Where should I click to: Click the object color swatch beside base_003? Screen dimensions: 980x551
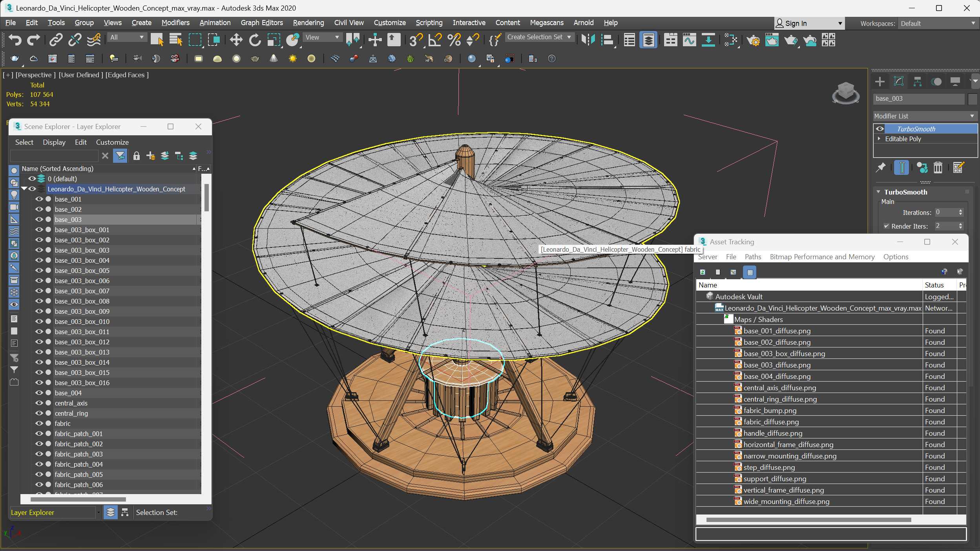(972, 99)
